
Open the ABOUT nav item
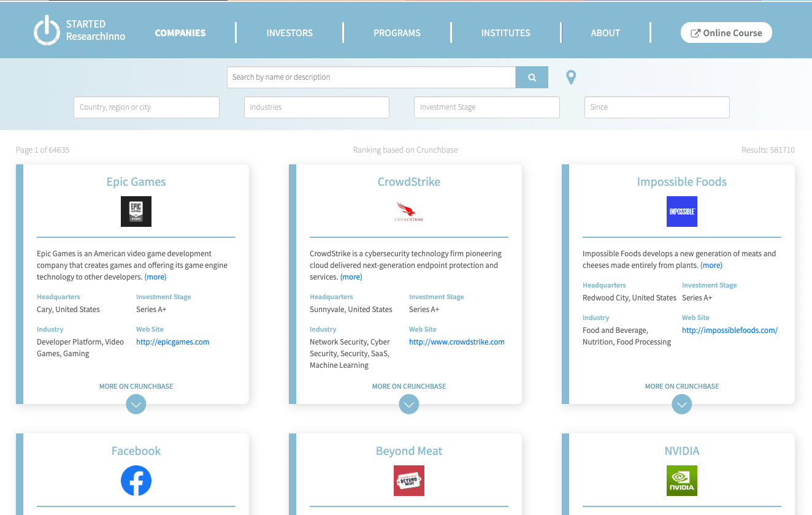(605, 33)
